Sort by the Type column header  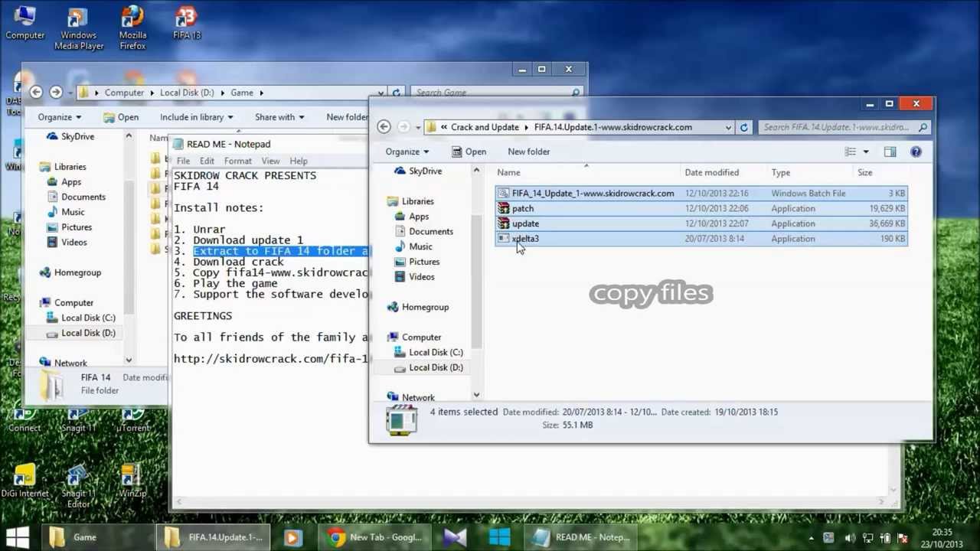tap(780, 173)
